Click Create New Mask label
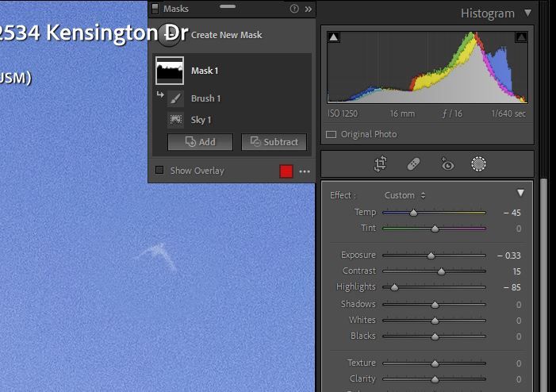The height and width of the screenshot is (392, 556). coord(227,35)
